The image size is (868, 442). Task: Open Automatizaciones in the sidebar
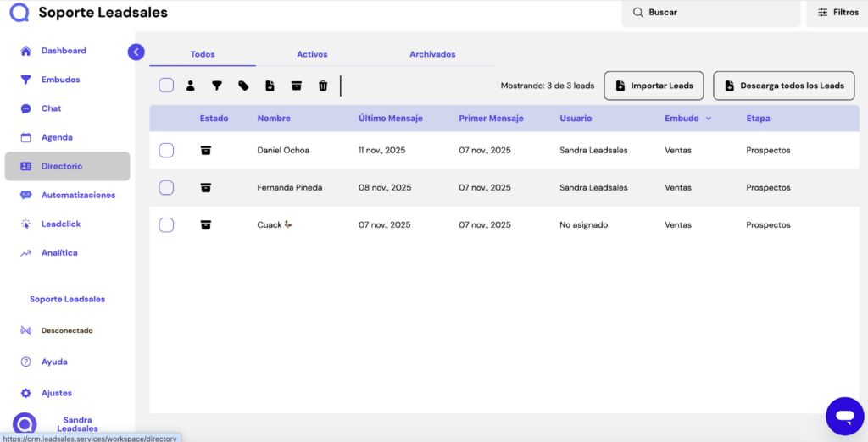(x=78, y=196)
